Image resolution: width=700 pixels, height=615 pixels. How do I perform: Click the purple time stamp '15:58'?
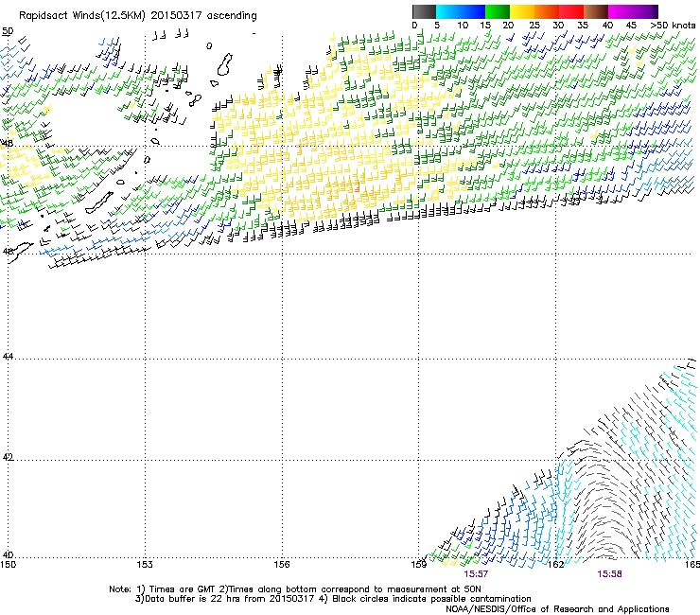point(609,574)
